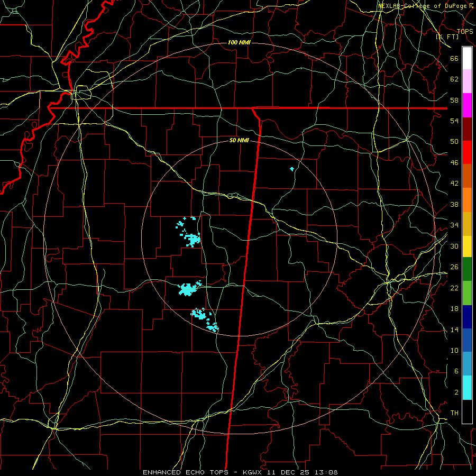This screenshot has width=476, height=476.
Task: Click the legend value '6'
Action: coord(456,371)
